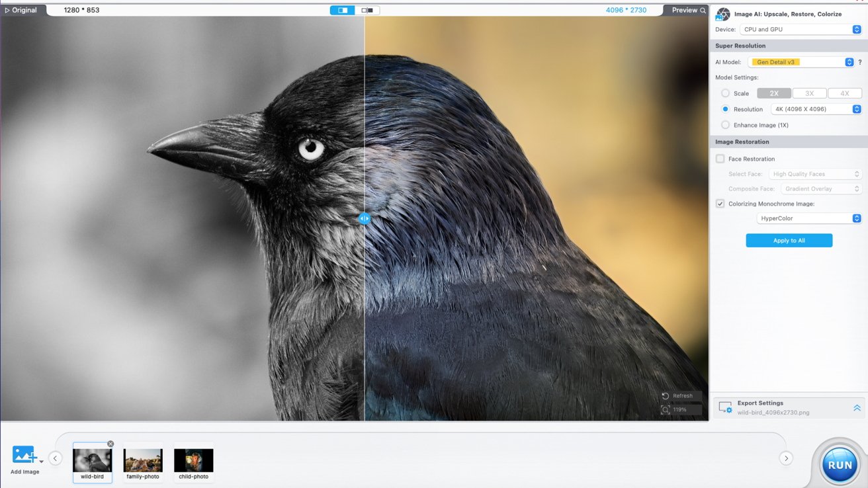Remove the wild-bird thumbnail with X

110,444
